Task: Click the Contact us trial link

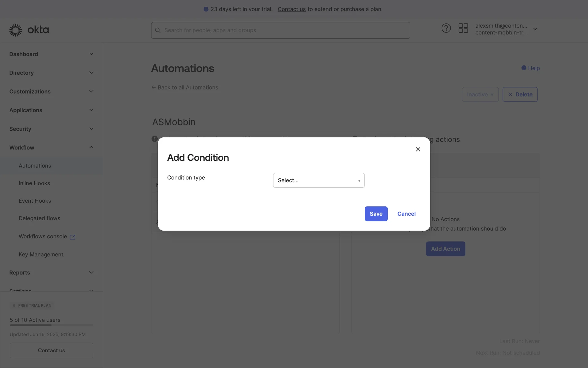Action: click(291, 9)
